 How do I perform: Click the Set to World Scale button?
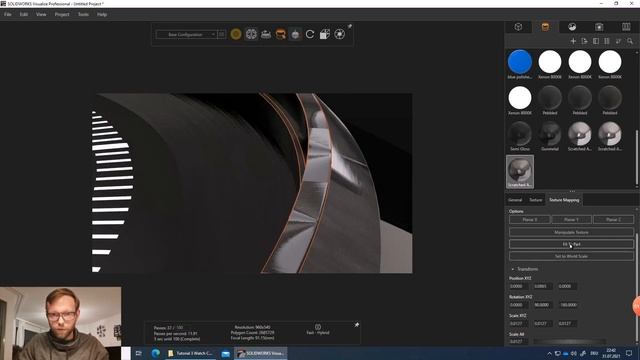[x=571, y=256]
